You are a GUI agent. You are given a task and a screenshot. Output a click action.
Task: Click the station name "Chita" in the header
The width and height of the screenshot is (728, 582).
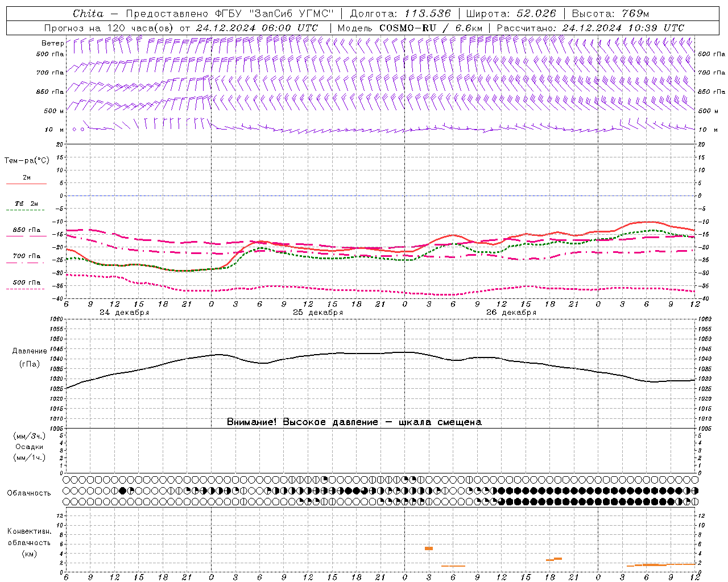(88, 14)
